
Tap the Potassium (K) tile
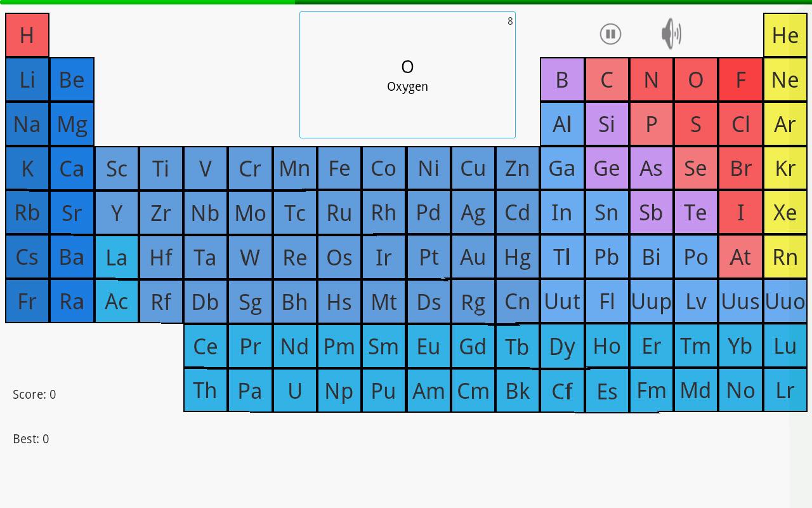(x=27, y=168)
